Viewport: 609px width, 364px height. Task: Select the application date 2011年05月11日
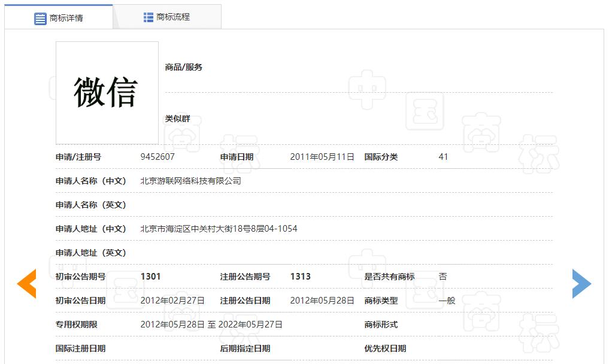(322, 157)
